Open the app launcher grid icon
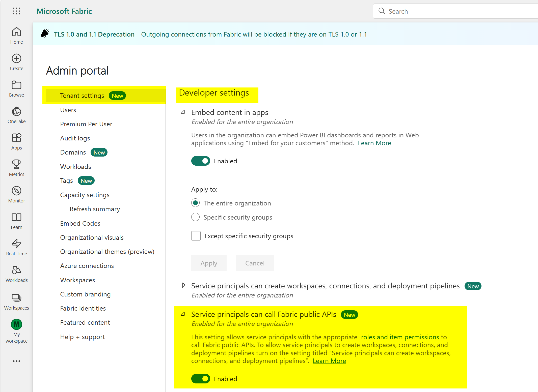 tap(17, 11)
